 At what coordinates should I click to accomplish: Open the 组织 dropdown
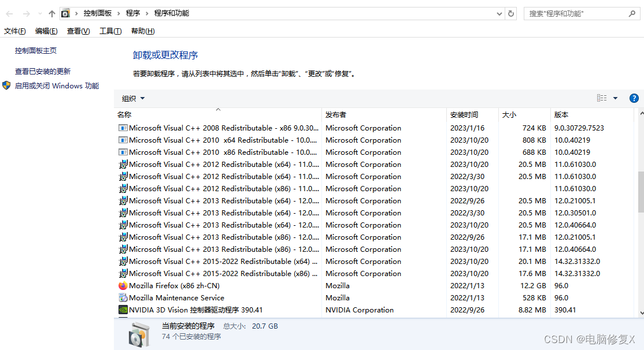click(133, 99)
